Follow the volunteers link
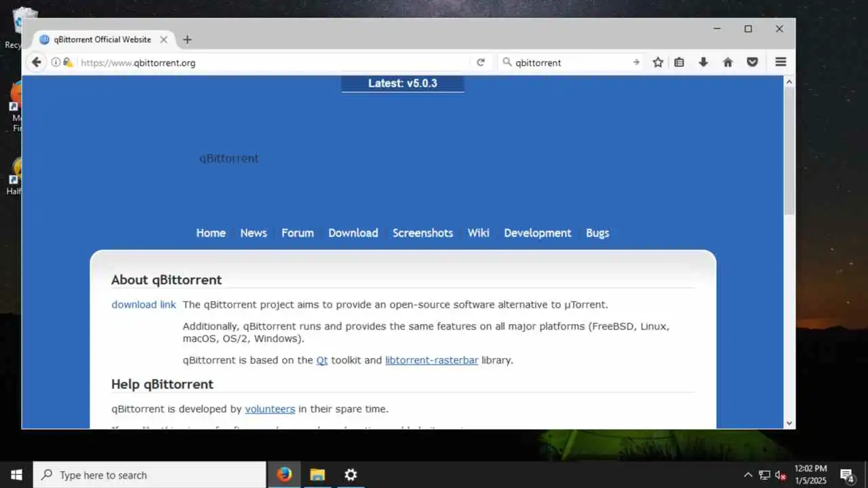The width and height of the screenshot is (868, 488). tap(270, 409)
